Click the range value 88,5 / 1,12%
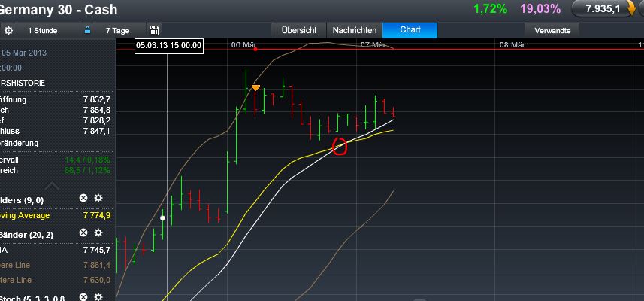The image size is (644, 301). click(87, 170)
